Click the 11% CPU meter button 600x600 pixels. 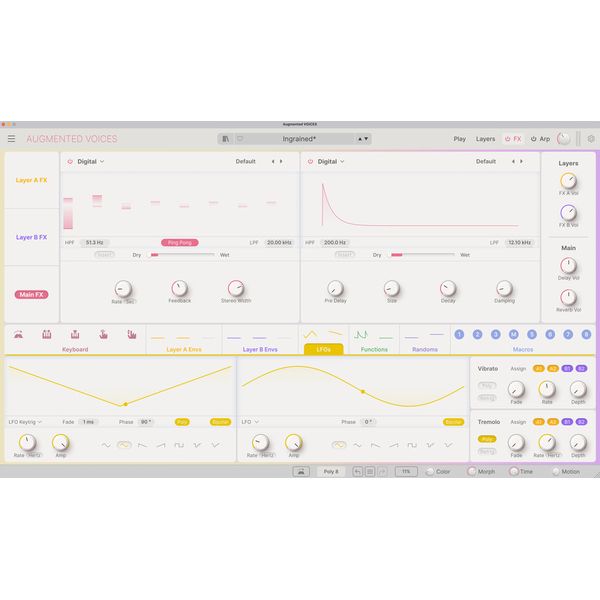coord(406,472)
